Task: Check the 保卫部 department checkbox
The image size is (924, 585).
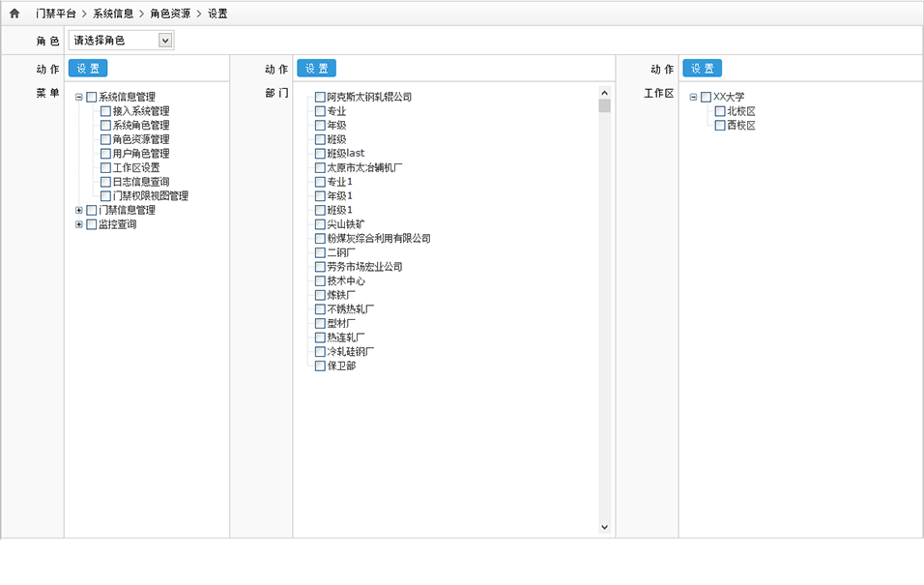Action: [320, 366]
